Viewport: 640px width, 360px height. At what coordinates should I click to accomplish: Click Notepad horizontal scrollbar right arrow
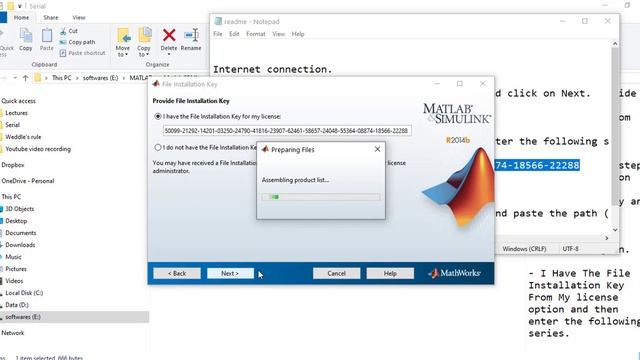607,238
